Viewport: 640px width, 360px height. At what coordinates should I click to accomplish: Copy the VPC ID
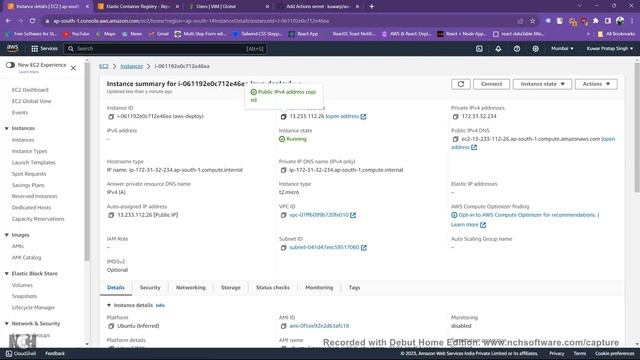[283, 215]
